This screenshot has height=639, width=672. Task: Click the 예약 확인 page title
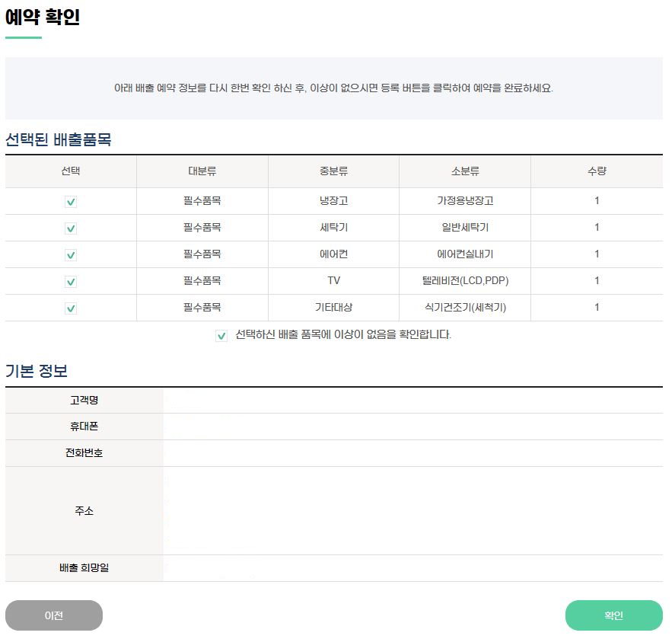click(x=43, y=18)
